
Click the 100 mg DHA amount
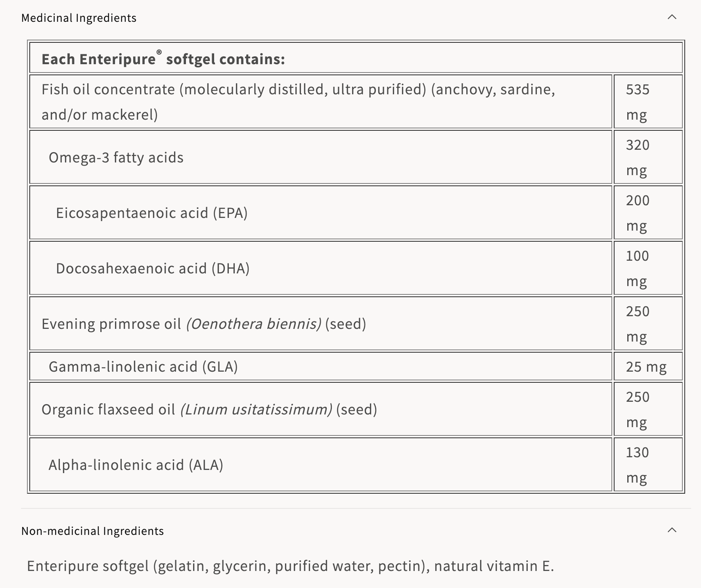[x=638, y=268]
